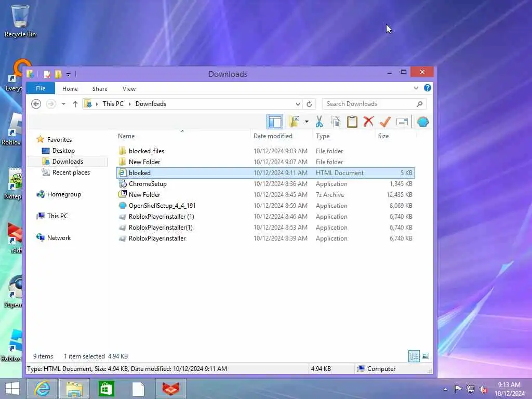Switch to Details view using status bar icon

point(414,356)
